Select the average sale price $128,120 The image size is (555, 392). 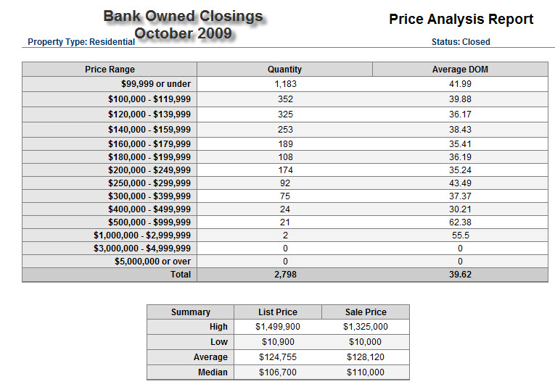(x=366, y=357)
